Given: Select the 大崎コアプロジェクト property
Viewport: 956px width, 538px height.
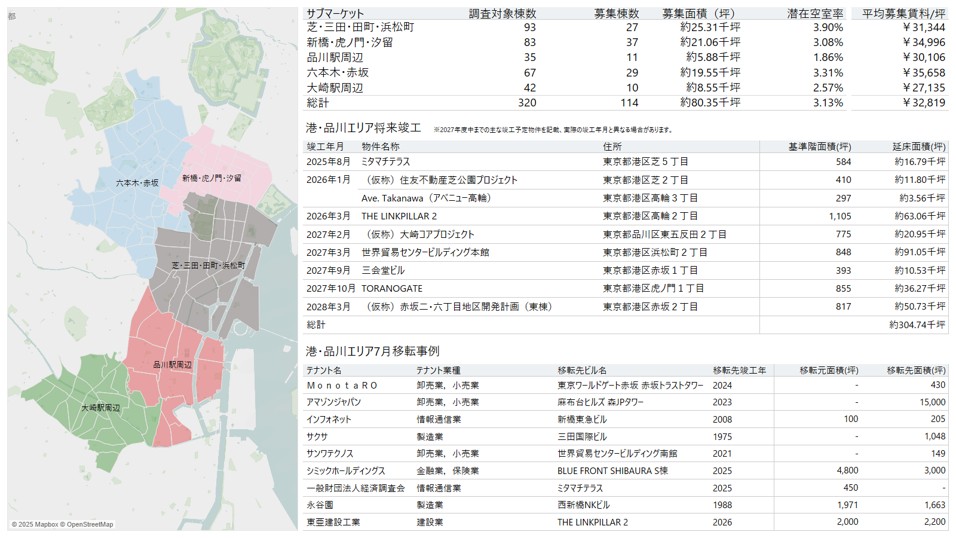Looking at the screenshot, I should click(x=418, y=234).
